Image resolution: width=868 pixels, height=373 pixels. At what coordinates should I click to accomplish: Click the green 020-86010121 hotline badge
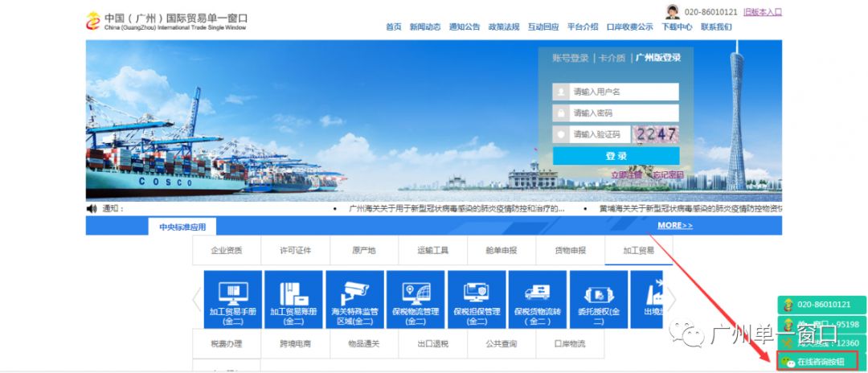[x=822, y=305]
